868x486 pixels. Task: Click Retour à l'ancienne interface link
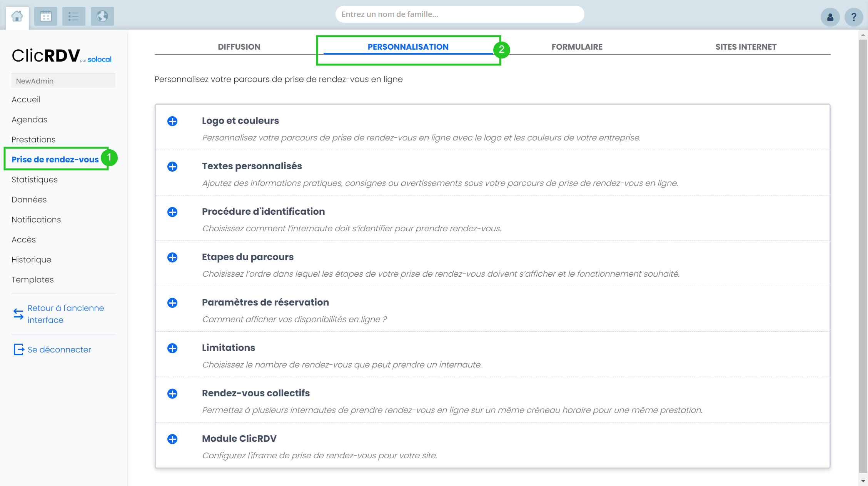coord(66,314)
